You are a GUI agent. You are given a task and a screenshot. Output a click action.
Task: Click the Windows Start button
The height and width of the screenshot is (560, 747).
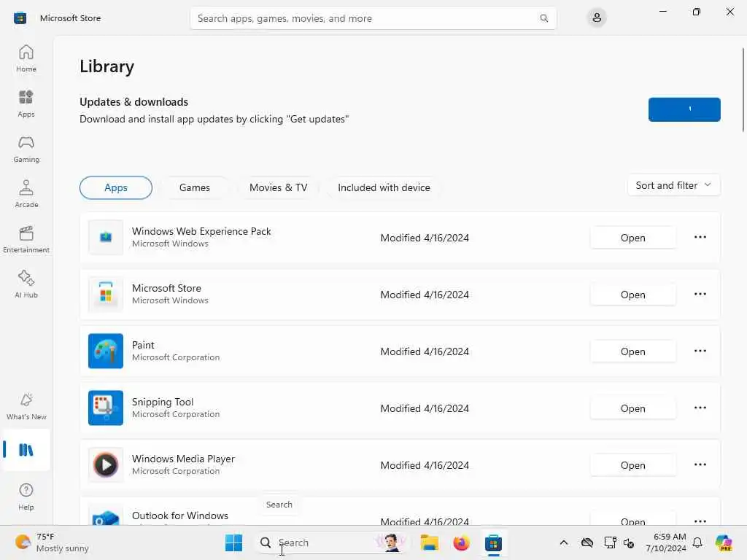[233, 542]
